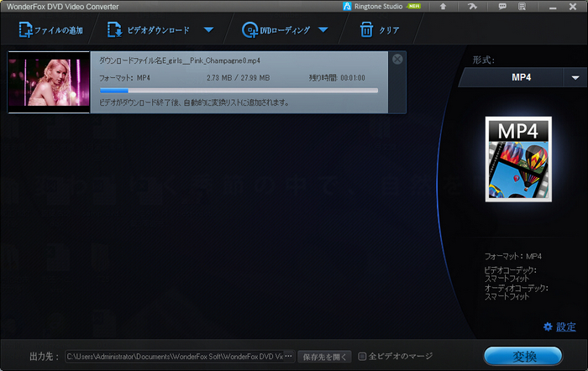Viewport: 588px width, 371px height.
Task: Expand the DVDローディング dropdown arrow
Action: tap(322, 31)
